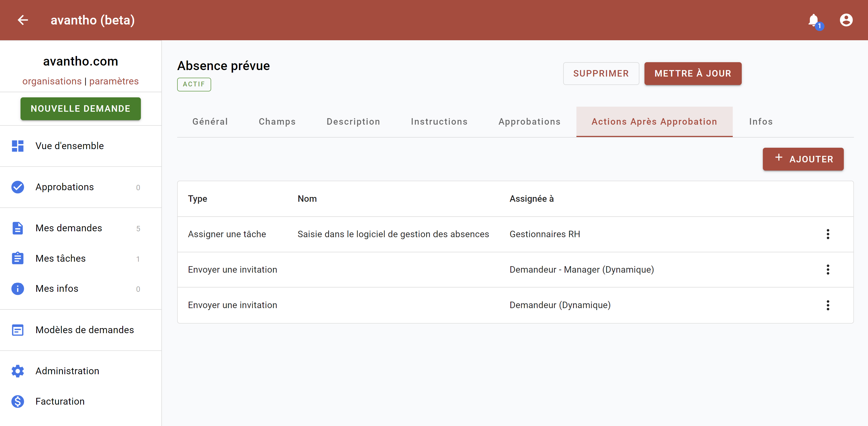Click the Type column header

point(197,199)
